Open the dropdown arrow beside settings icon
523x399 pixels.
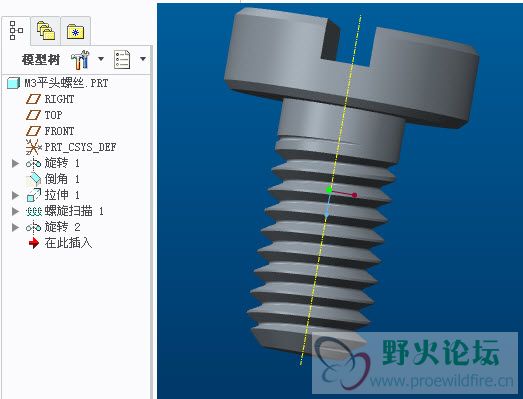pos(101,59)
